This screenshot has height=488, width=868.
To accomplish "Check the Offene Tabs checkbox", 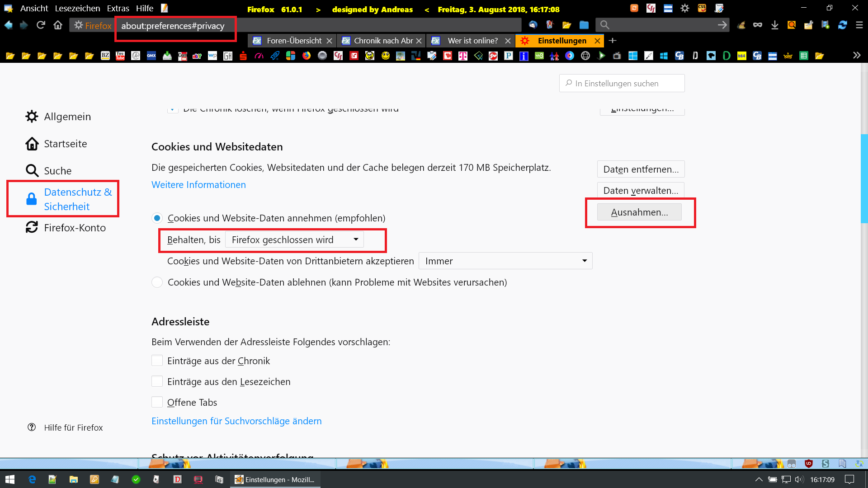I will tap(157, 402).
